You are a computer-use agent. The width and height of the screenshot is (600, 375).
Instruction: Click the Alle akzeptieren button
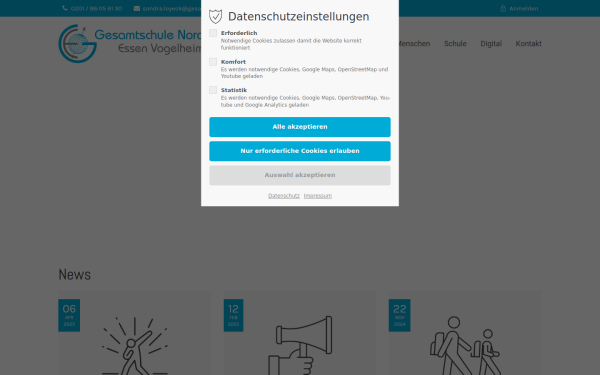pyautogui.click(x=300, y=127)
